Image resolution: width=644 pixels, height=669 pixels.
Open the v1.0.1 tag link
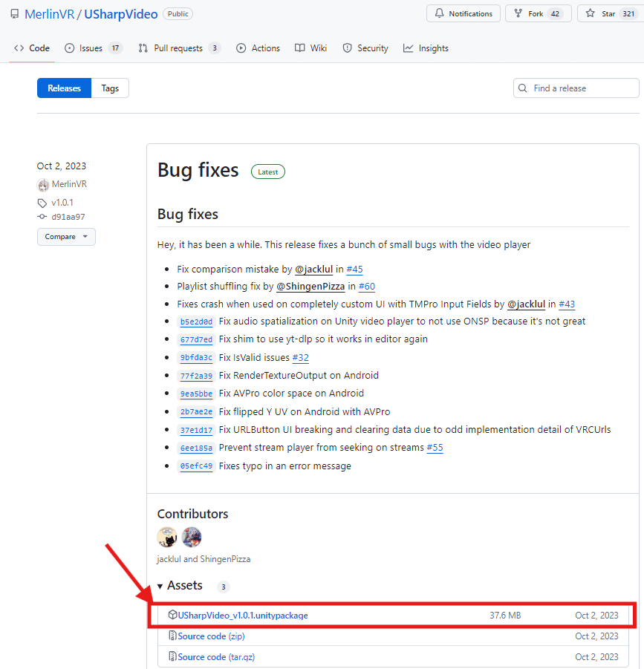[x=62, y=202]
